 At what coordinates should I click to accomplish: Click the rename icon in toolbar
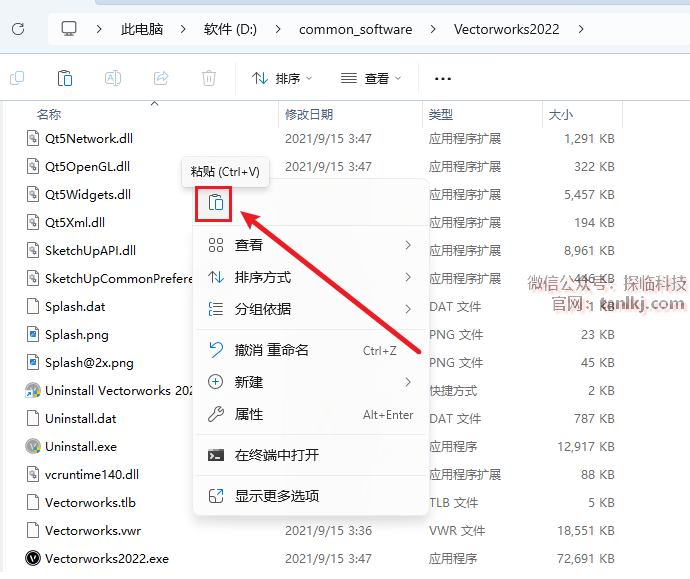tap(113, 78)
